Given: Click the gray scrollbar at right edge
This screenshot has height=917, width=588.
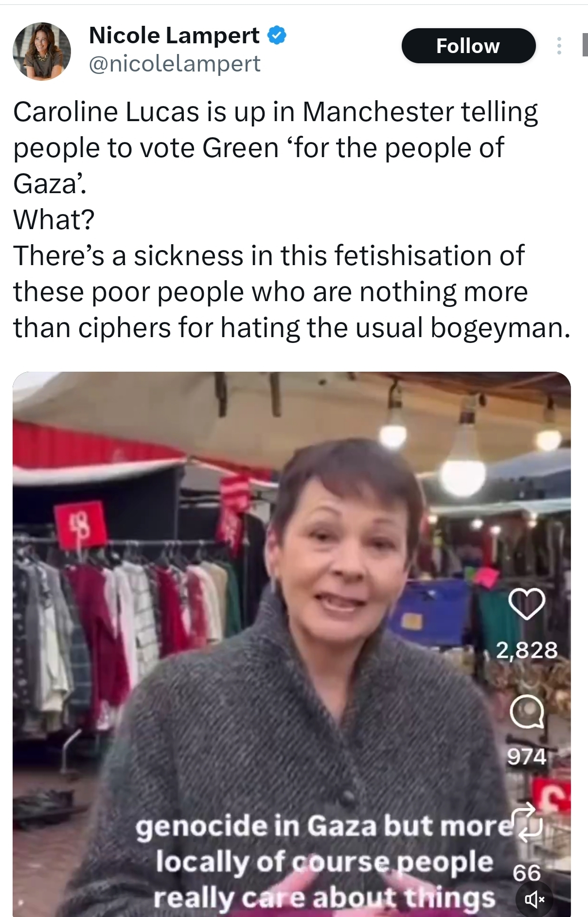Looking at the screenshot, I should (x=584, y=45).
